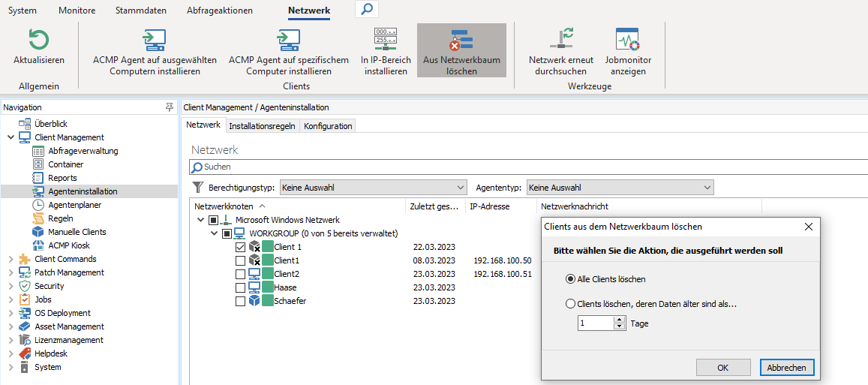Pin the Navigation panel

click(170, 107)
